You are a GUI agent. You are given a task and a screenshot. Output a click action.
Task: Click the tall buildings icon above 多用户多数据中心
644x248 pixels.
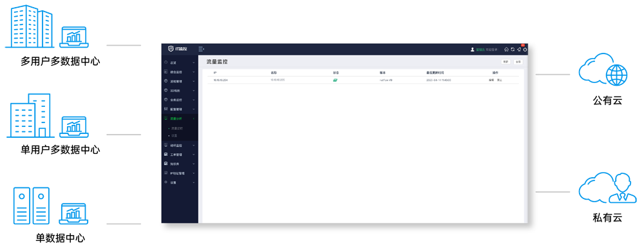click(29, 26)
